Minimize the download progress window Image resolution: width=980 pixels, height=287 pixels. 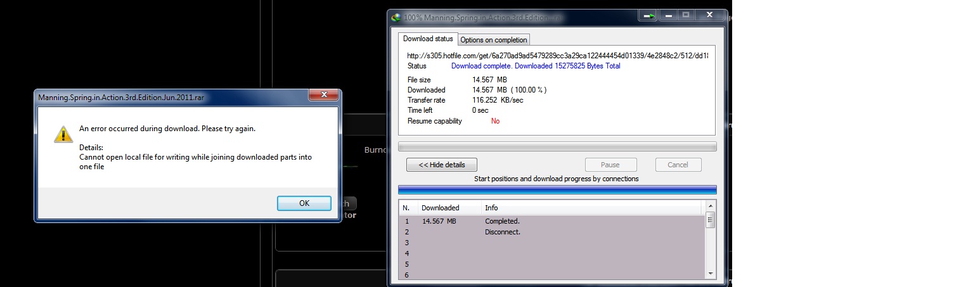point(667,15)
